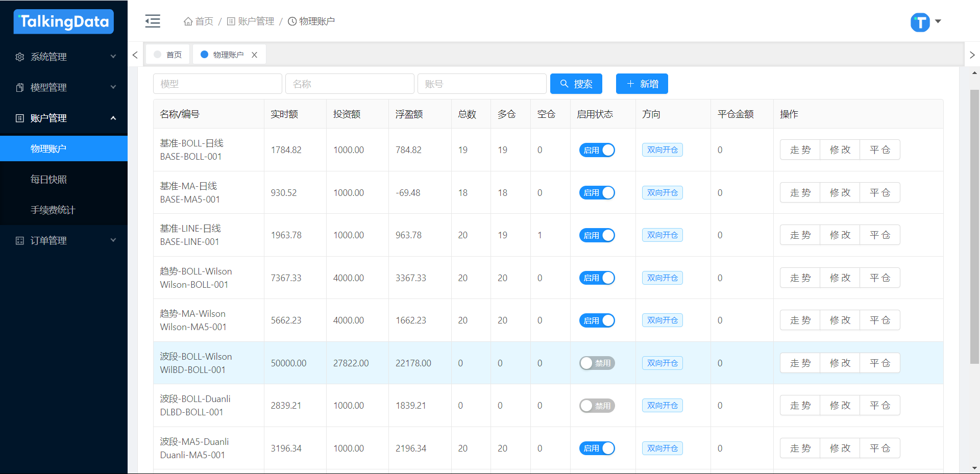The image size is (980, 474).
Task: Click the 新增 button to add an account
Action: 642,84
